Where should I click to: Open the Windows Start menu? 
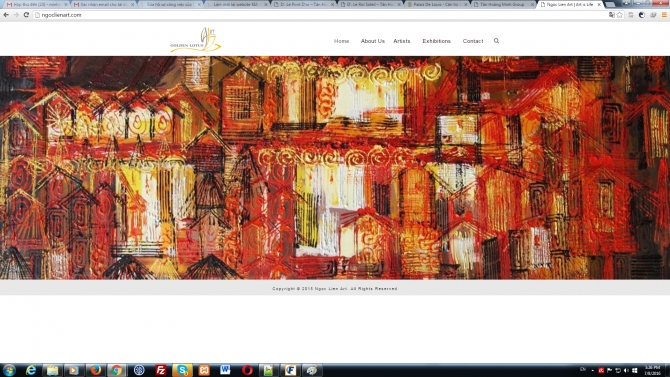coord(9,370)
